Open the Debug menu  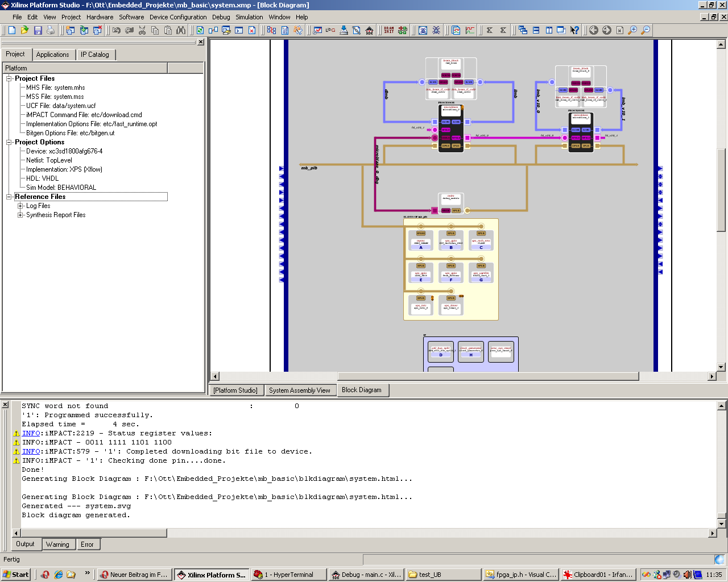[221, 17]
